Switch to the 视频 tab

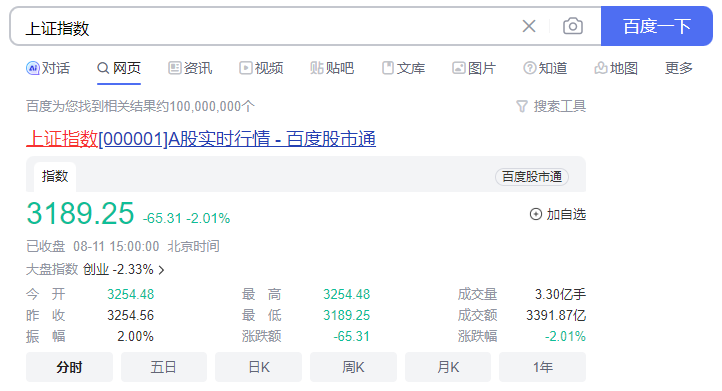click(261, 68)
